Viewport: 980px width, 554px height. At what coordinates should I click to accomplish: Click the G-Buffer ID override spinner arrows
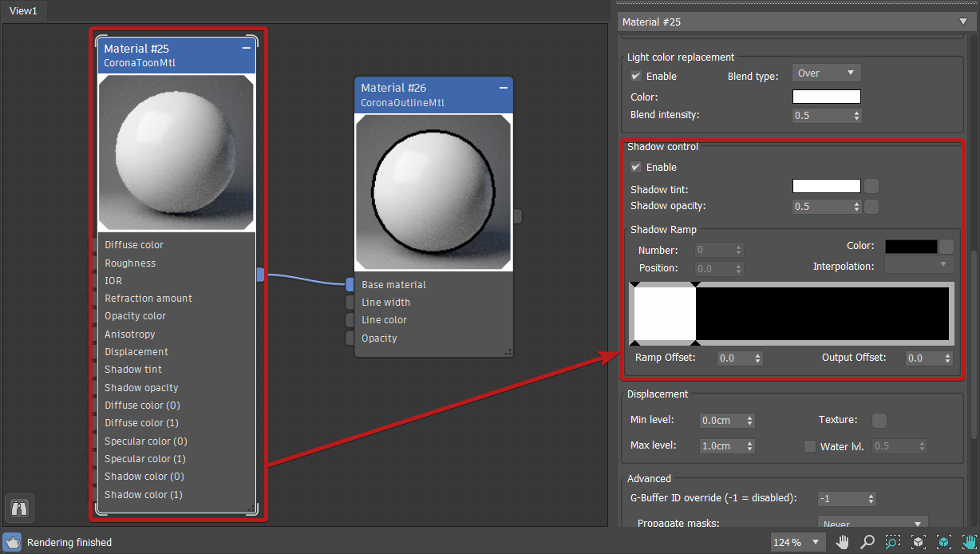pos(871,499)
